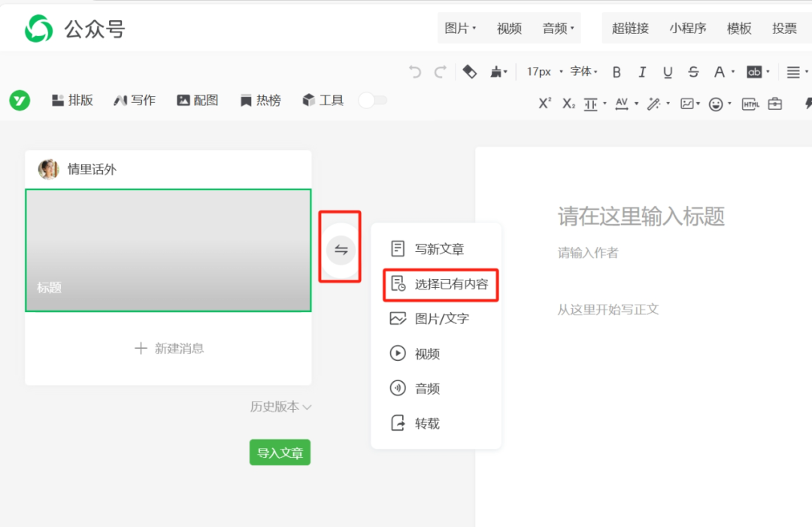Click the paragraph alignment icon

793,72
